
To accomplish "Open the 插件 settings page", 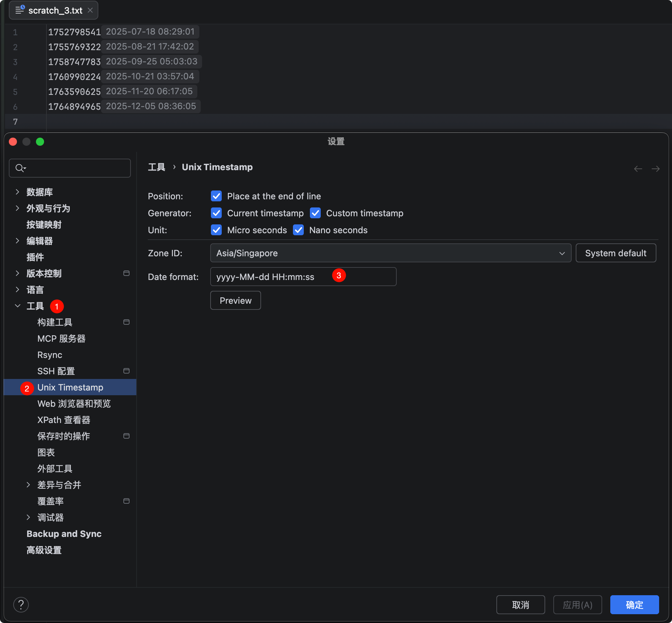I will point(35,257).
